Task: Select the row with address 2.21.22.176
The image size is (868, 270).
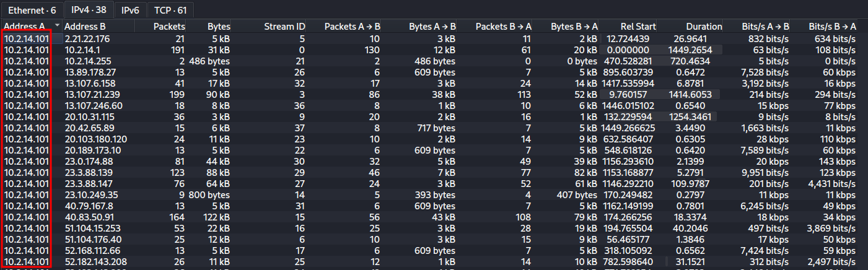Action: tap(434, 38)
